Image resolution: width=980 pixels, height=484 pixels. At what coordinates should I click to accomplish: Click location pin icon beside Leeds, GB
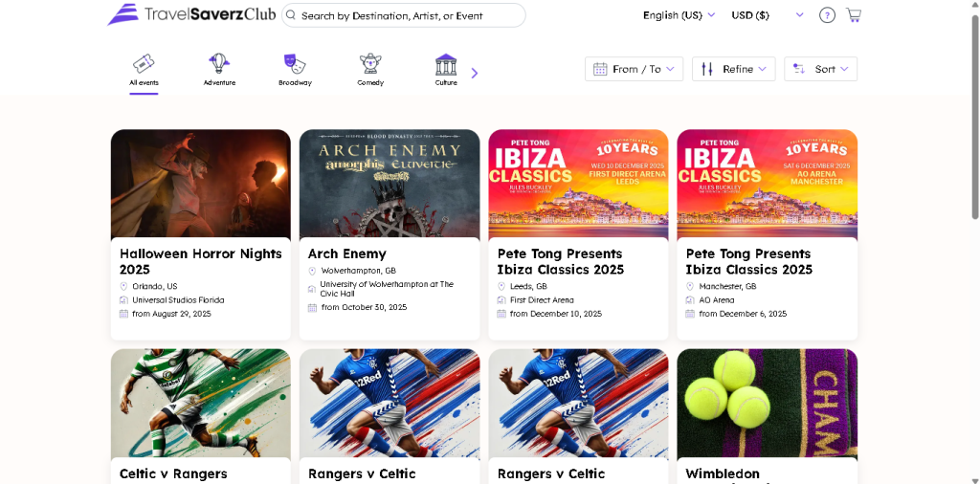[x=501, y=286]
